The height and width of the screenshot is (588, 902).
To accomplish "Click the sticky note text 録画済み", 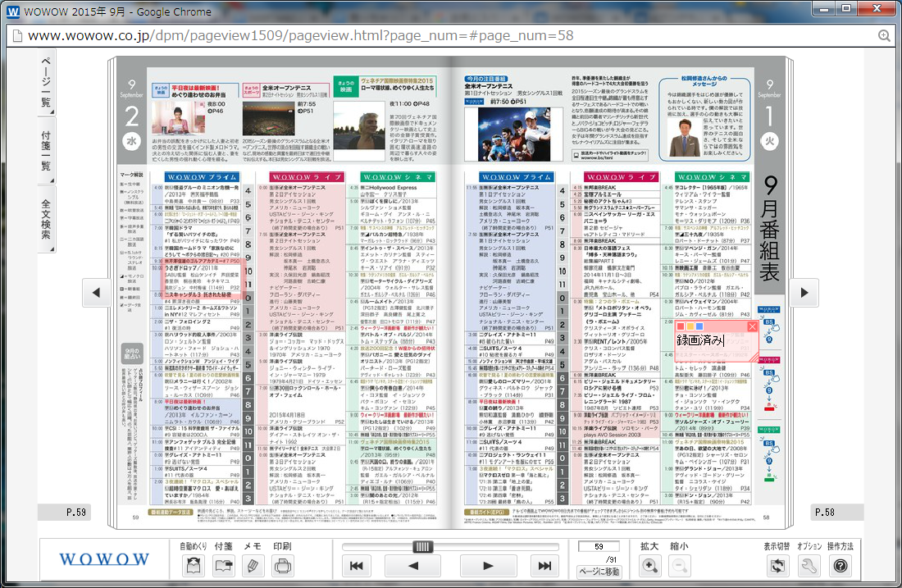I will coord(699,340).
